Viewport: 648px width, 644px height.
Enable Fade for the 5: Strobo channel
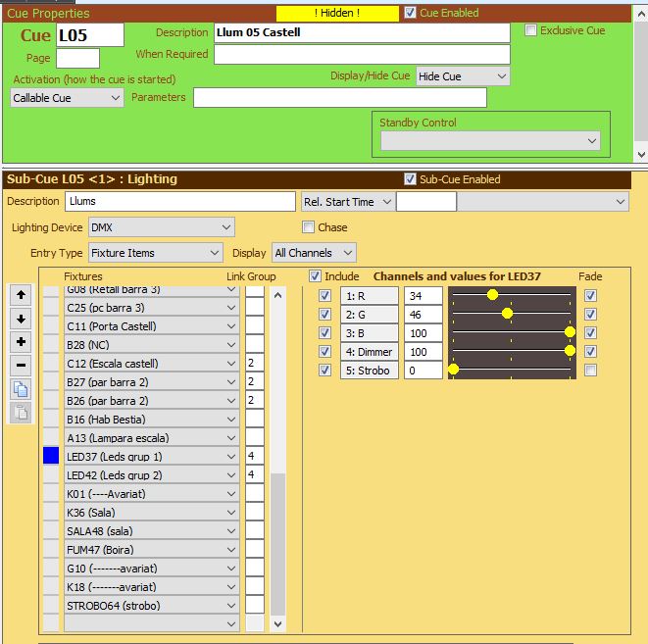(x=590, y=371)
